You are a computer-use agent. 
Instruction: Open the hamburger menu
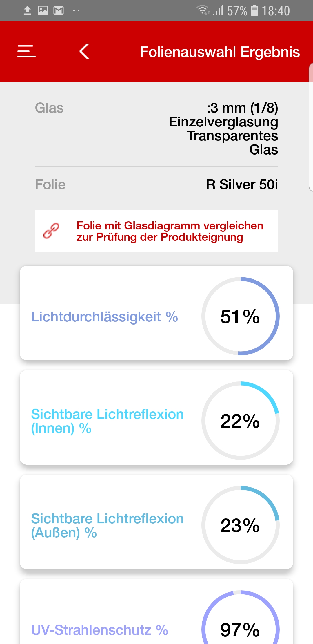(x=26, y=51)
